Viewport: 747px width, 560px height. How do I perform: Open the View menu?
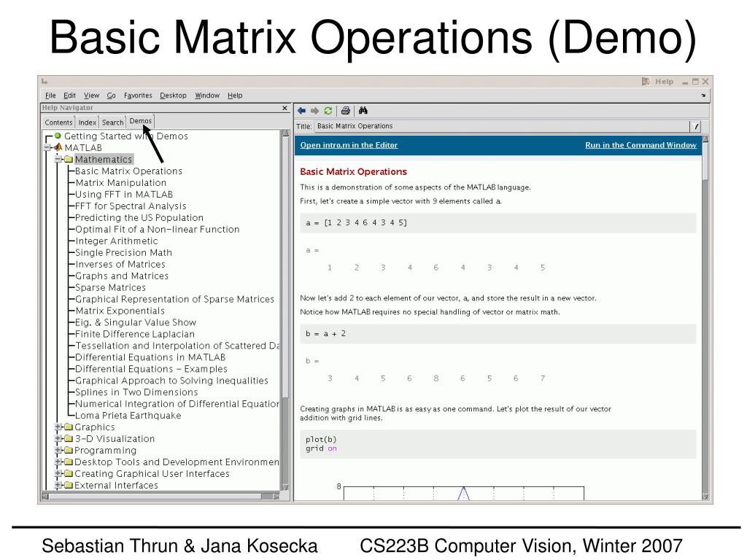pyautogui.click(x=91, y=96)
